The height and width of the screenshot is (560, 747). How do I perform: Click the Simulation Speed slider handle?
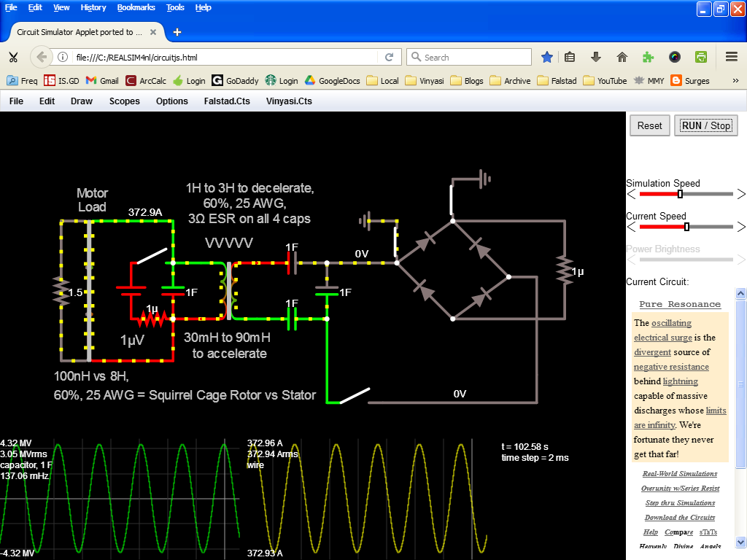681,194
